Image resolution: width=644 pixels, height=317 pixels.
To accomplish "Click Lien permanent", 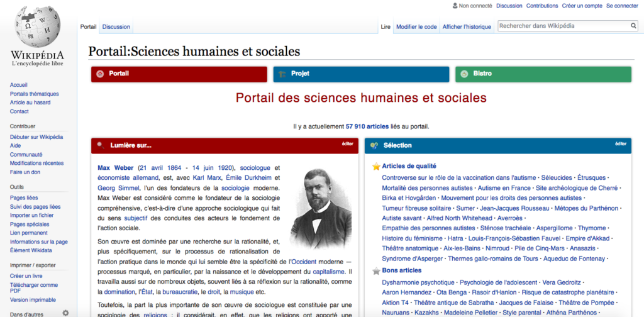I will (28, 233).
